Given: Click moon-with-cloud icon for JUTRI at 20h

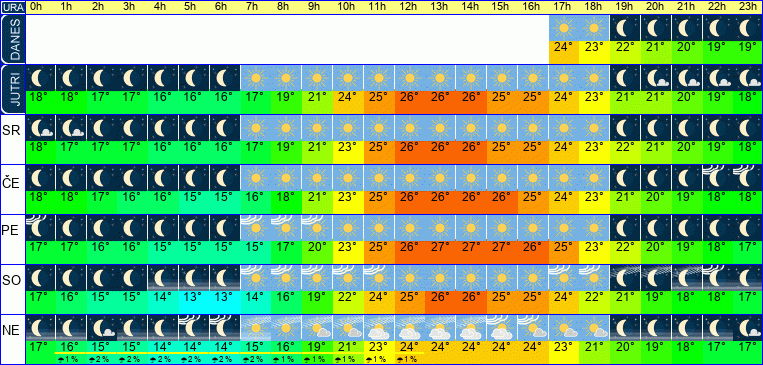Looking at the screenshot, I should (x=656, y=78).
